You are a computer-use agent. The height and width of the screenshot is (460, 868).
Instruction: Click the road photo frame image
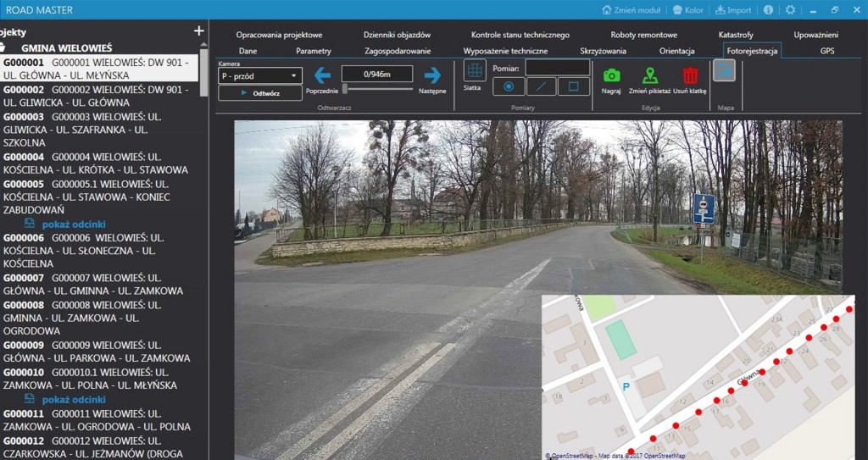(x=538, y=290)
